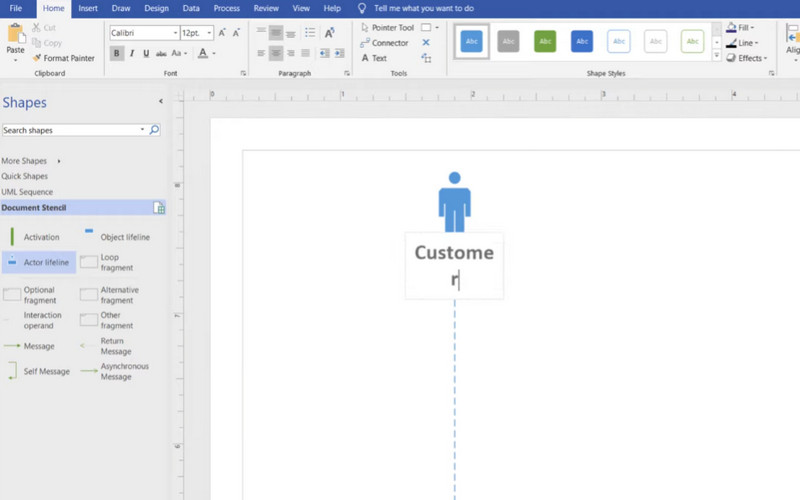Select the Text tool
The height and width of the screenshot is (500, 800).
pos(374,58)
